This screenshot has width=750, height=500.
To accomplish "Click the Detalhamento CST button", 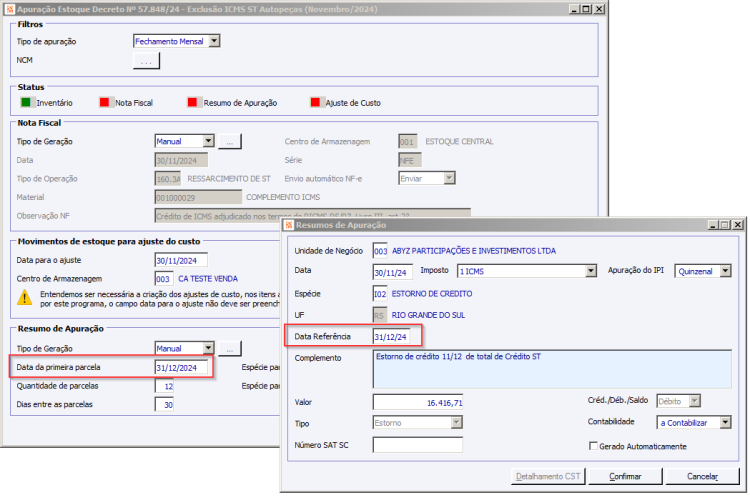I will (x=548, y=477).
